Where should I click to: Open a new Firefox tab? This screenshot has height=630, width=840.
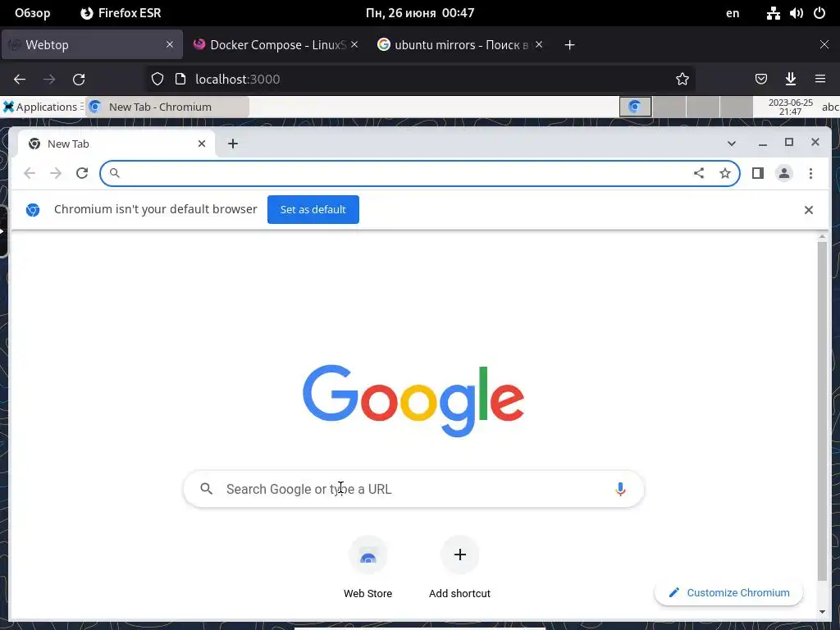tap(569, 45)
